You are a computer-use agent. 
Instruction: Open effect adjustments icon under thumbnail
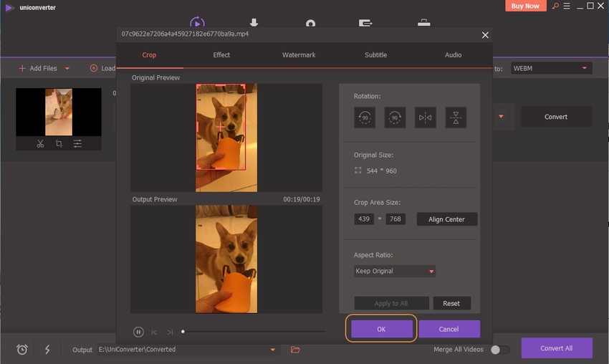pos(77,144)
